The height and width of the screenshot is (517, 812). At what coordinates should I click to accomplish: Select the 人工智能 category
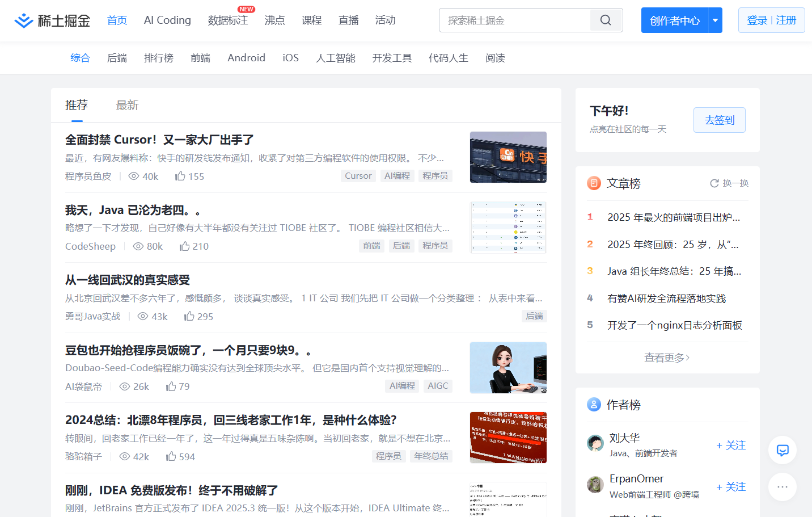click(335, 58)
